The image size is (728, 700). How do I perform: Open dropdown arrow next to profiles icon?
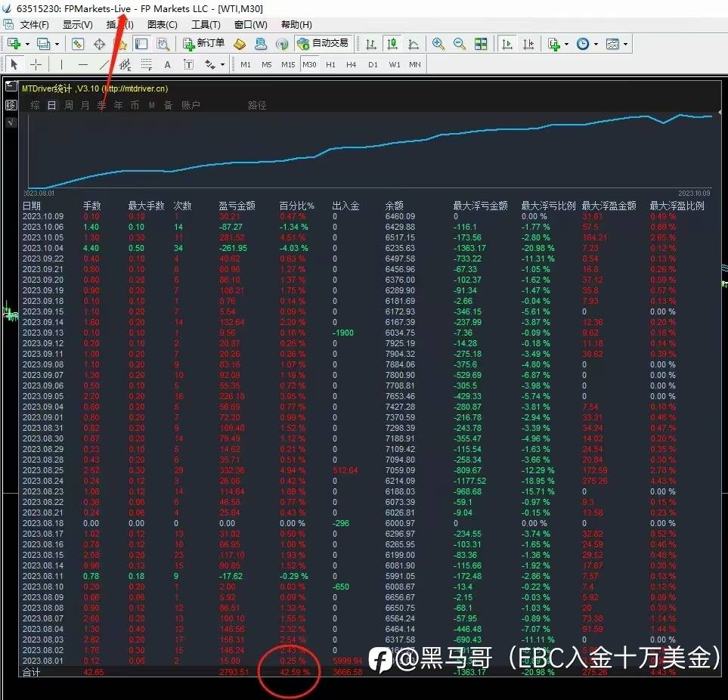[x=57, y=45]
